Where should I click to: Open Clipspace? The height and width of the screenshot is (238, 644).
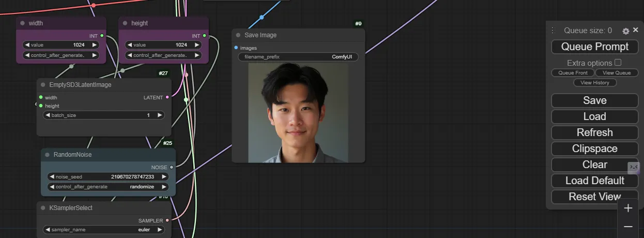click(x=595, y=148)
